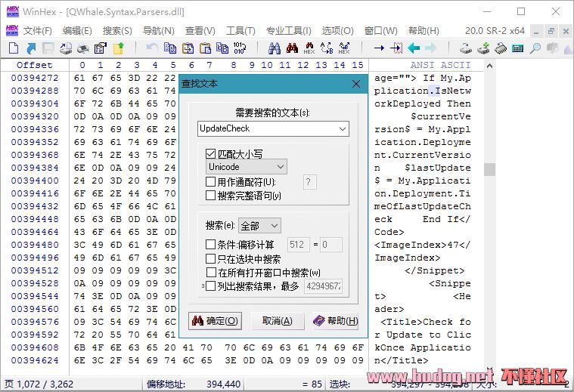Click the 取消(A) button

278,321
